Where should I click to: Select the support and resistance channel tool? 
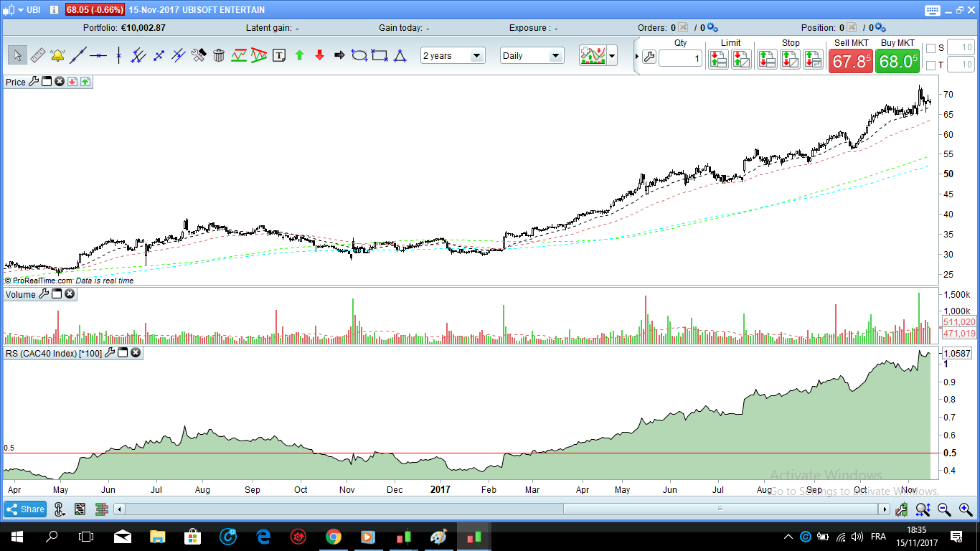click(240, 55)
